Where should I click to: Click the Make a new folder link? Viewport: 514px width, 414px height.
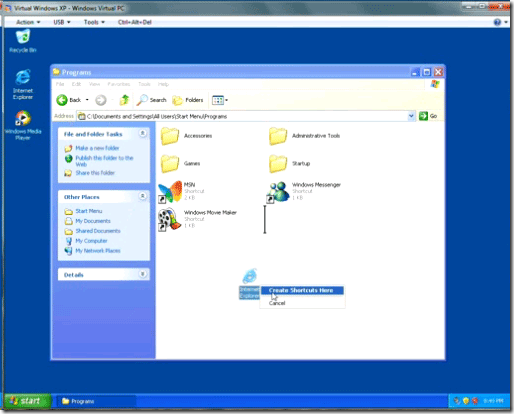(x=97, y=148)
